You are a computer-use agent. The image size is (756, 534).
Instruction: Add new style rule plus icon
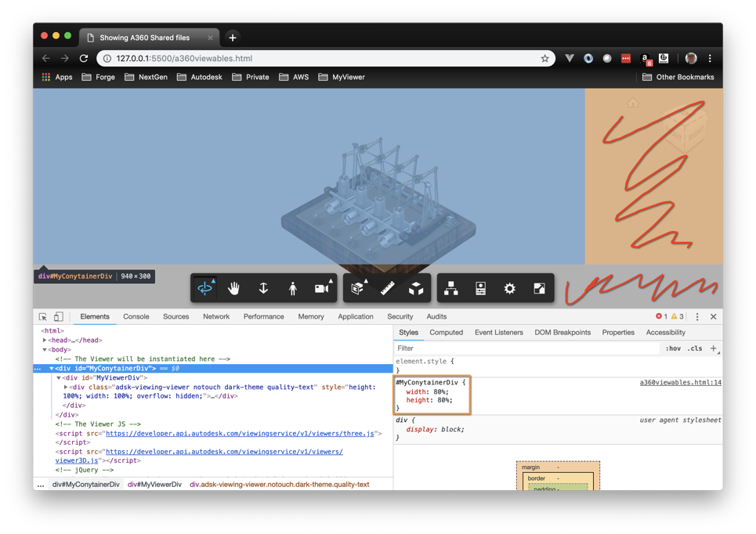coord(714,348)
